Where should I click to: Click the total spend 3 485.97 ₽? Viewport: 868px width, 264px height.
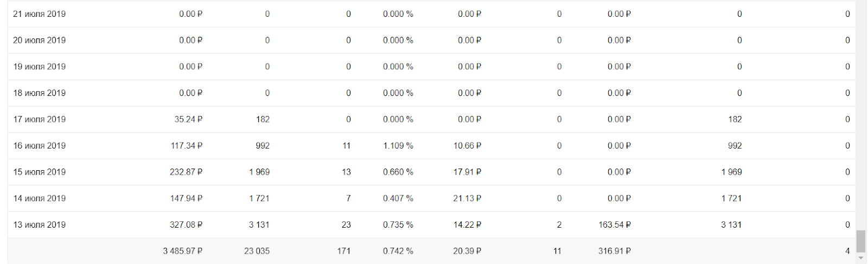(183, 251)
